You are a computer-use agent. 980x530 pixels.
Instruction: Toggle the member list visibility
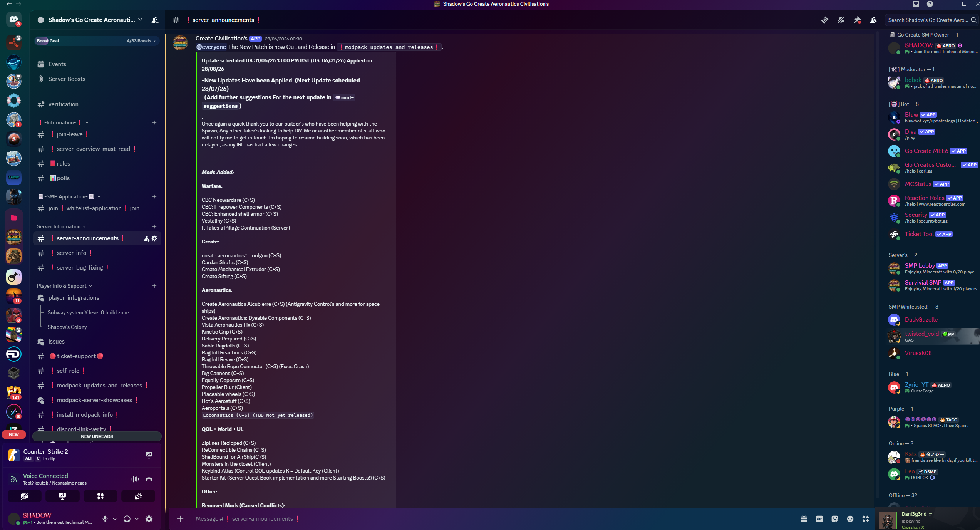click(873, 20)
